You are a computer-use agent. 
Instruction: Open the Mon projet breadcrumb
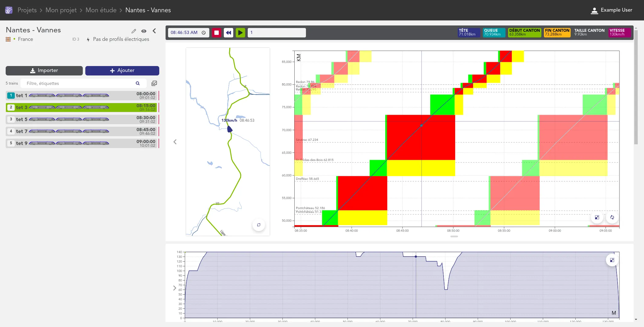pos(61,10)
